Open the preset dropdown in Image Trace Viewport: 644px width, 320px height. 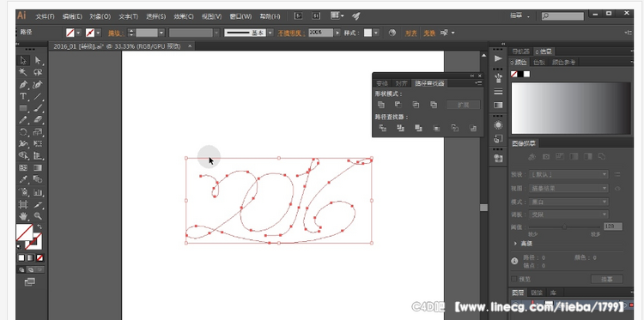click(568, 174)
